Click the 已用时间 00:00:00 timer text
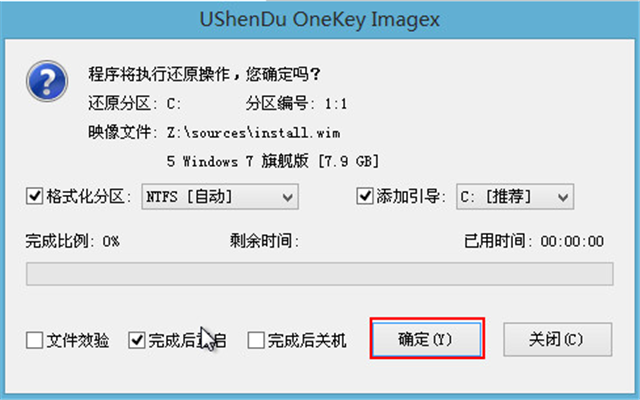640x400 pixels. (x=534, y=241)
